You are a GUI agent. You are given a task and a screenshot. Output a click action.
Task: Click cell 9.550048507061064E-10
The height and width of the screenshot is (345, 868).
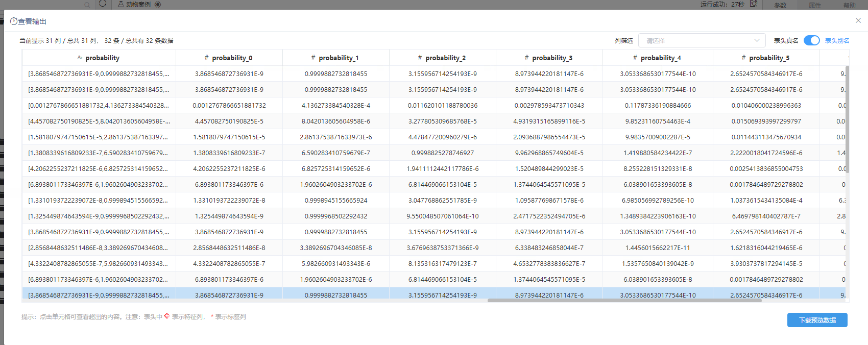(442, 216)
